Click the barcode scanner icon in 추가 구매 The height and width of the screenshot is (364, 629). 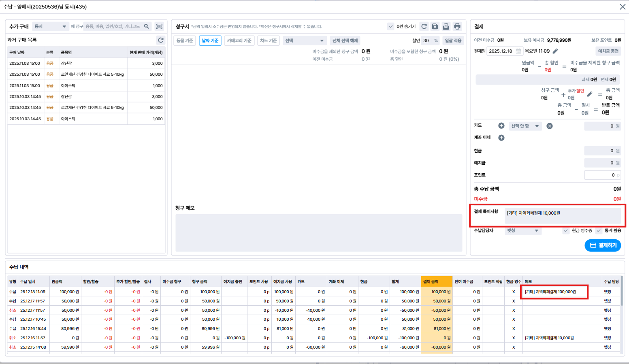coord(159,26)
